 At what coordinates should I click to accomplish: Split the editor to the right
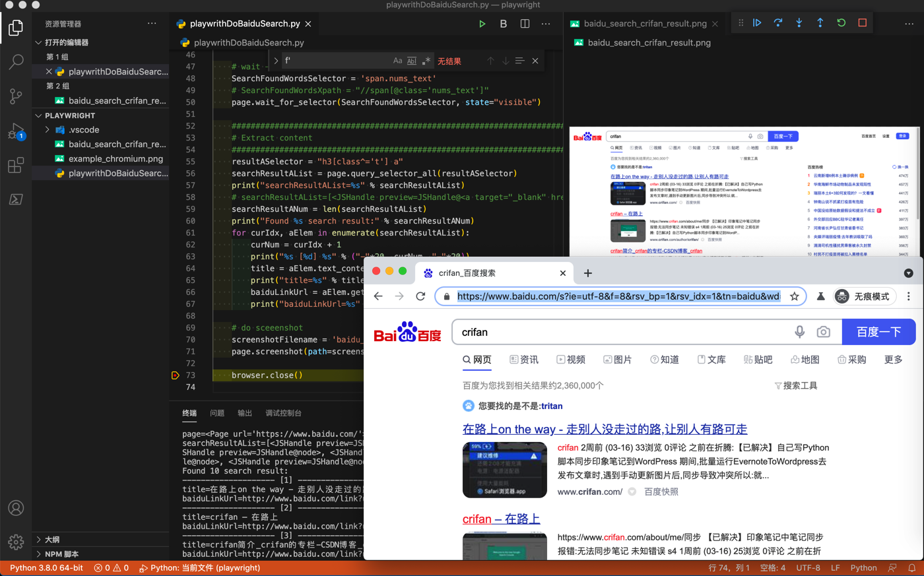pyautogui.click(x=525, y=24)
